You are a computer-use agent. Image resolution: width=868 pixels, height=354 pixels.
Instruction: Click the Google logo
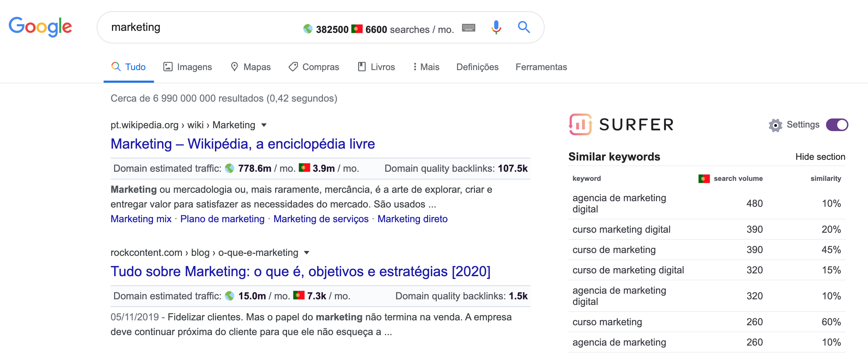click(40, 27)
